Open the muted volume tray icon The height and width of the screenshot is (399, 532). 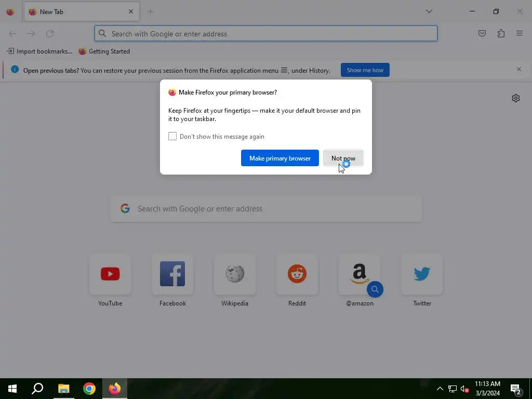[465, 389]
